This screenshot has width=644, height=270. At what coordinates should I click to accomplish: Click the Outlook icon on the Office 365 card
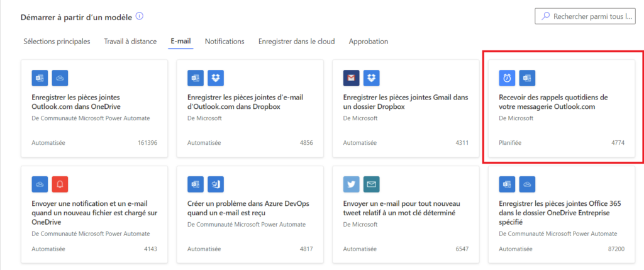[507, 184]
